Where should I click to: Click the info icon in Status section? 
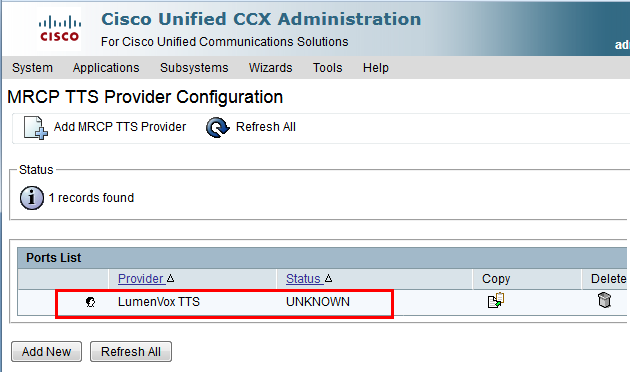click(32, 198)
